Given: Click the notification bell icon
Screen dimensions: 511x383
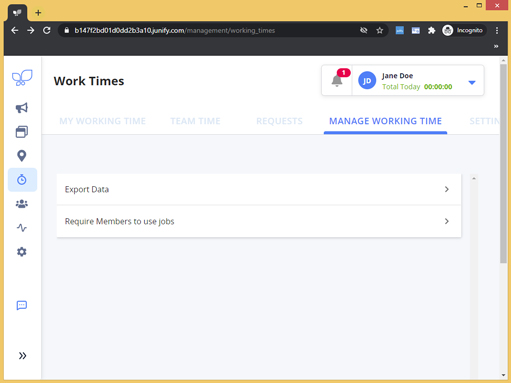Looking at the screenshot, I should 337,80.
